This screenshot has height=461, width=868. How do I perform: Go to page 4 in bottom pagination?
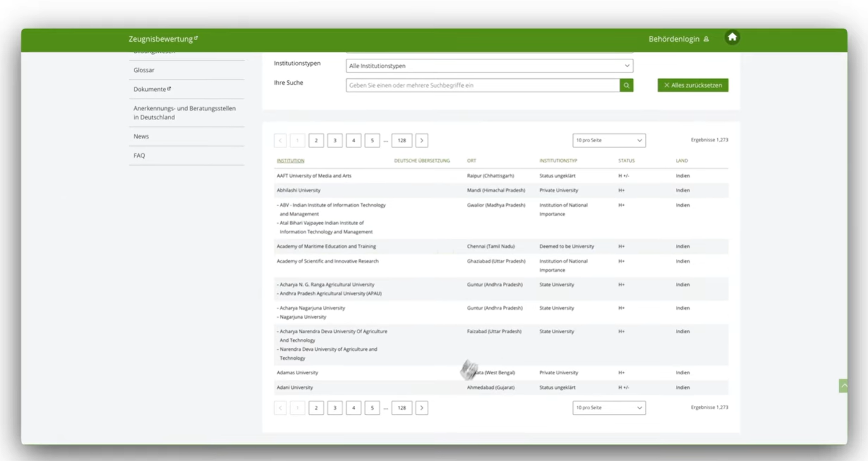point(354,408)
